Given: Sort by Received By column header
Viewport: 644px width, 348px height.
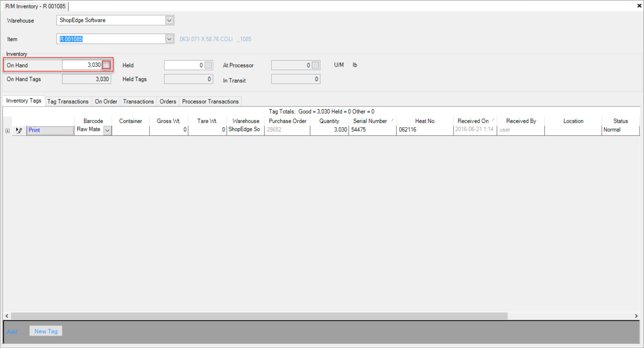Looking at the screenshot, I should tap(521, 121).
